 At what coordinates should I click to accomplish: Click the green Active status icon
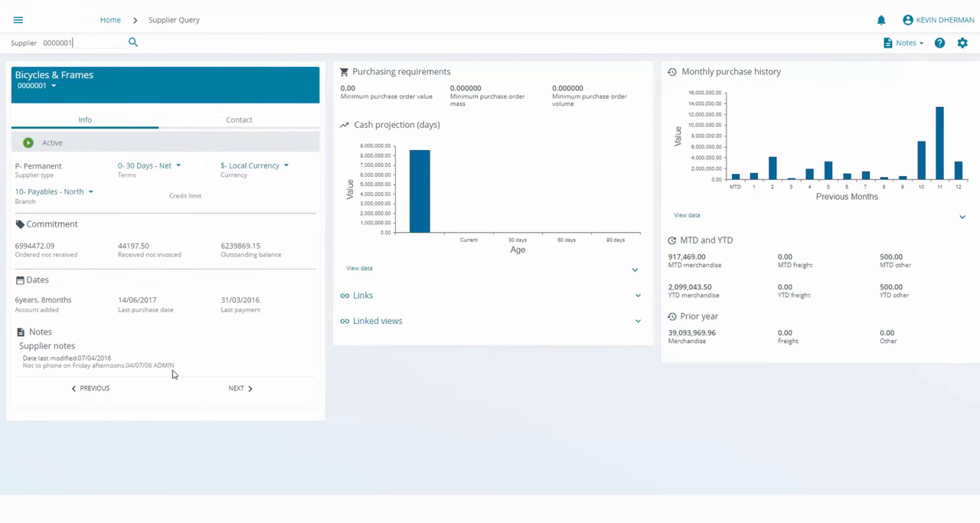tap(28, 142)
